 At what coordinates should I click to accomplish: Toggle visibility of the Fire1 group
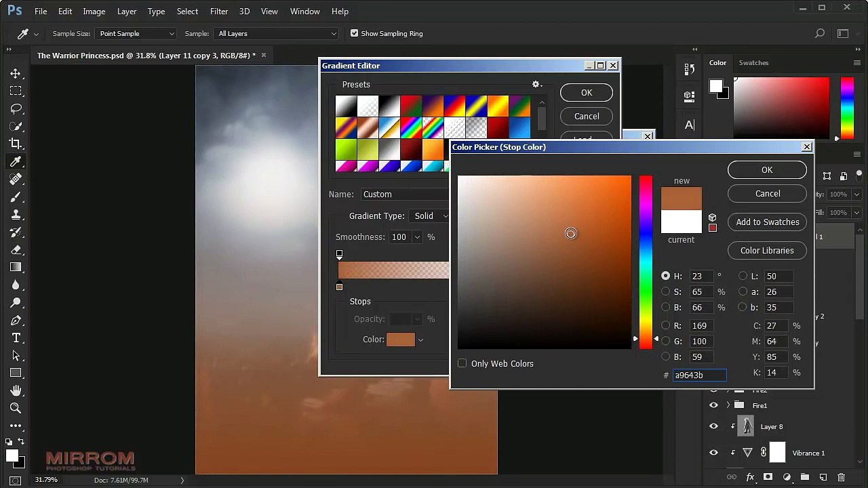point(713,405)
